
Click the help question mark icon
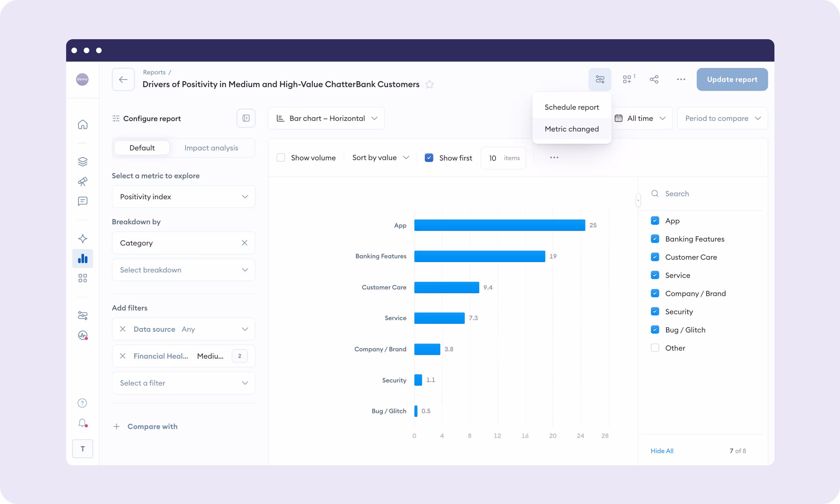point(82,403)
